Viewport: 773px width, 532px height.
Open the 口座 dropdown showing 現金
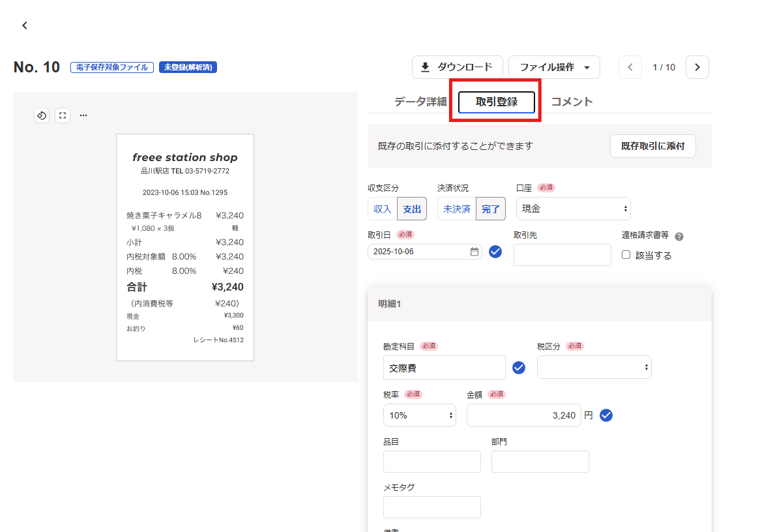click(574, 209)
